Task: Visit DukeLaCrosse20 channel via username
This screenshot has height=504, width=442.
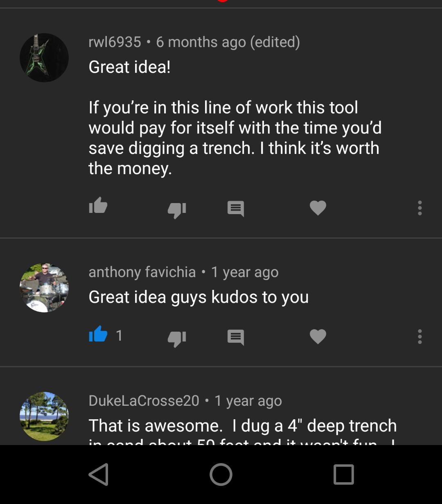Action: point(144,400)
